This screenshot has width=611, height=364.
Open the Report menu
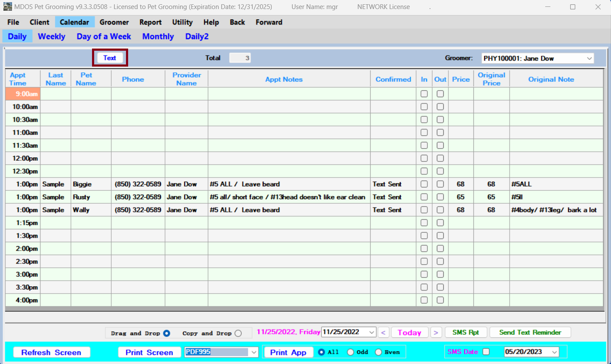pyautogui.click(x=150, y=22)
